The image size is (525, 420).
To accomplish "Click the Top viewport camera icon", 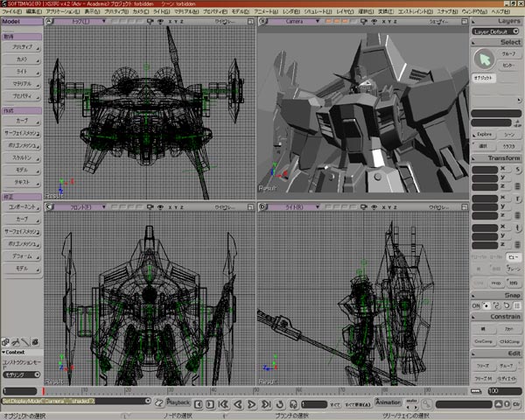I will click(x=150, y=21).
